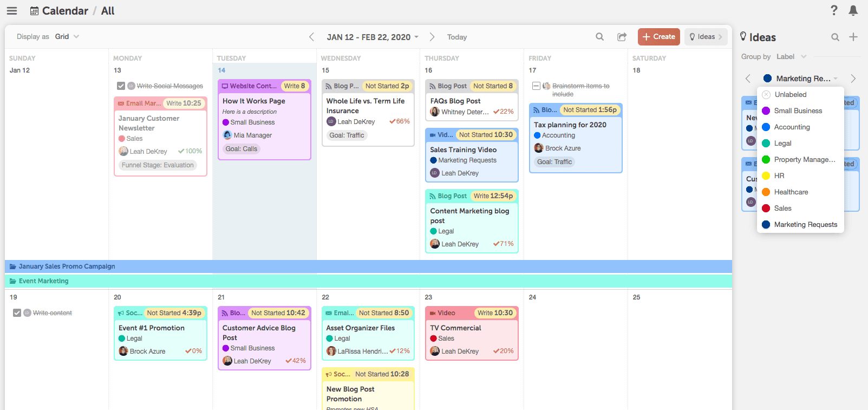Go to next date range arrow
Viewport: 868px width, 410px height.
click(432, 37)
